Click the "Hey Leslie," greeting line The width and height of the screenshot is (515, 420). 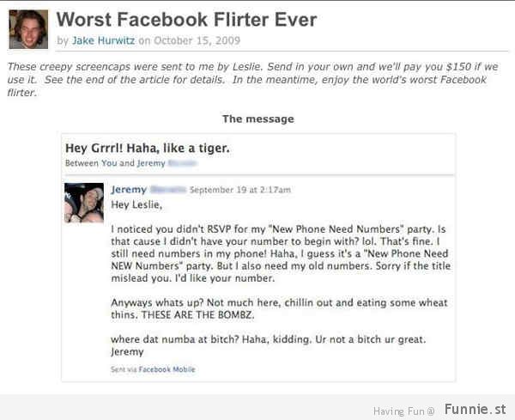point(136,204)
